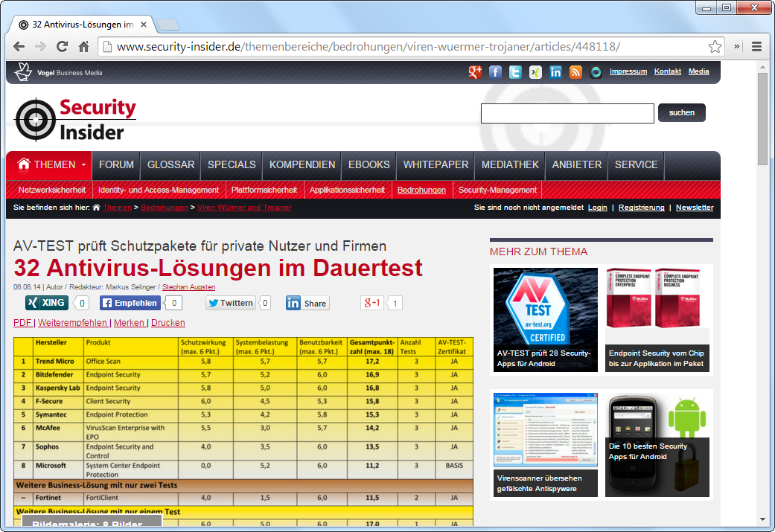Select the Plattformsicherheit sub-navigation tab
The image size is (775, 532).
click(264, 190)
